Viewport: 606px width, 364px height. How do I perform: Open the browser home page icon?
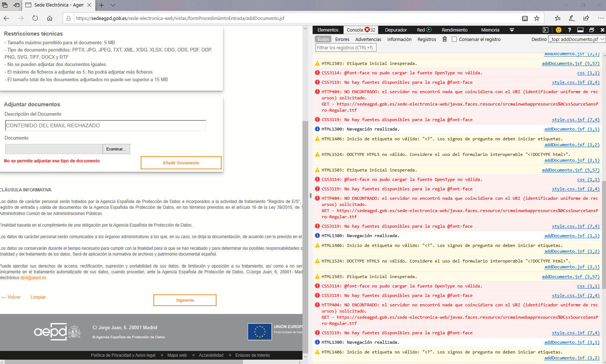pyautogui.click(x=50, y=18)
